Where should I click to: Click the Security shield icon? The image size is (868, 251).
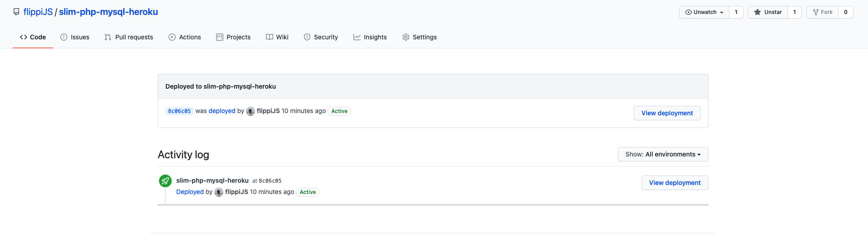307,37
